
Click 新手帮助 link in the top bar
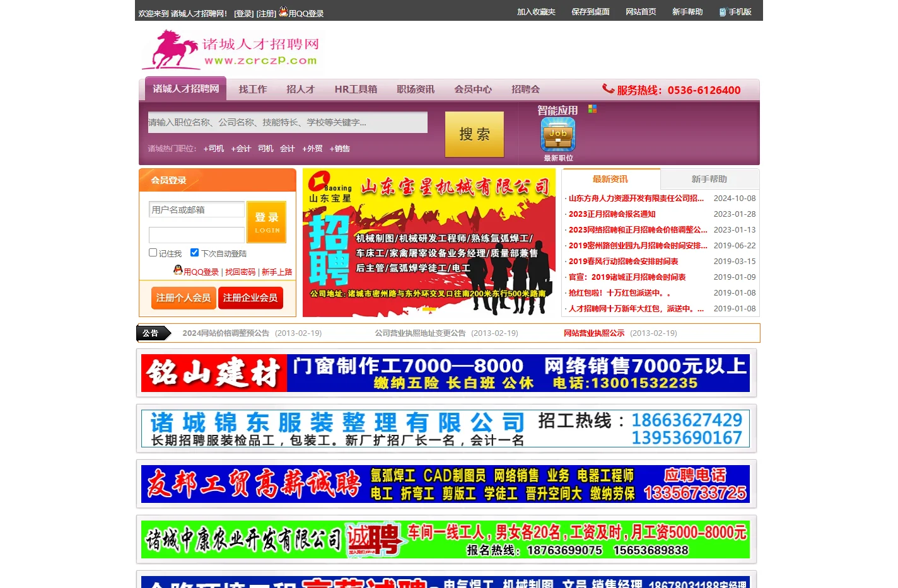point(687,12)
